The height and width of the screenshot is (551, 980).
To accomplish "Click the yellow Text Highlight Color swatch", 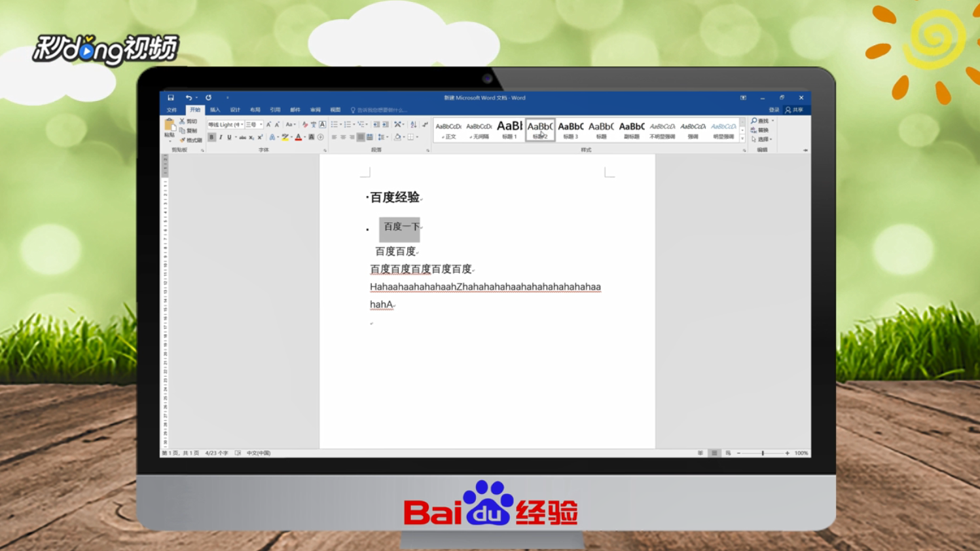I will 285,137.
